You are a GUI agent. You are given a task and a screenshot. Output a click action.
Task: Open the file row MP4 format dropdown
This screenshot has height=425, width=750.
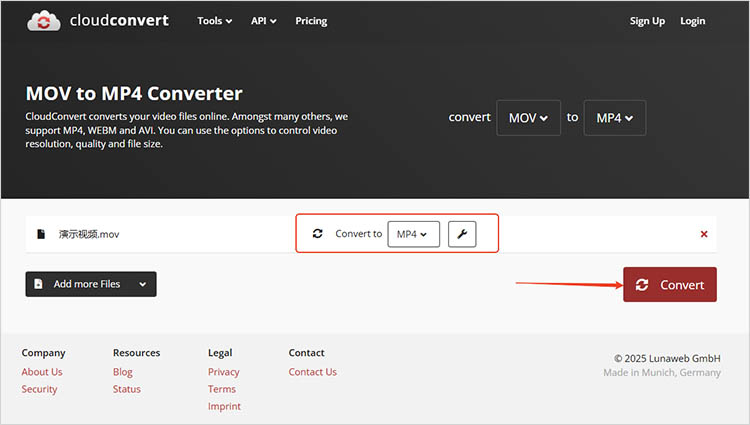click(413, 234)
